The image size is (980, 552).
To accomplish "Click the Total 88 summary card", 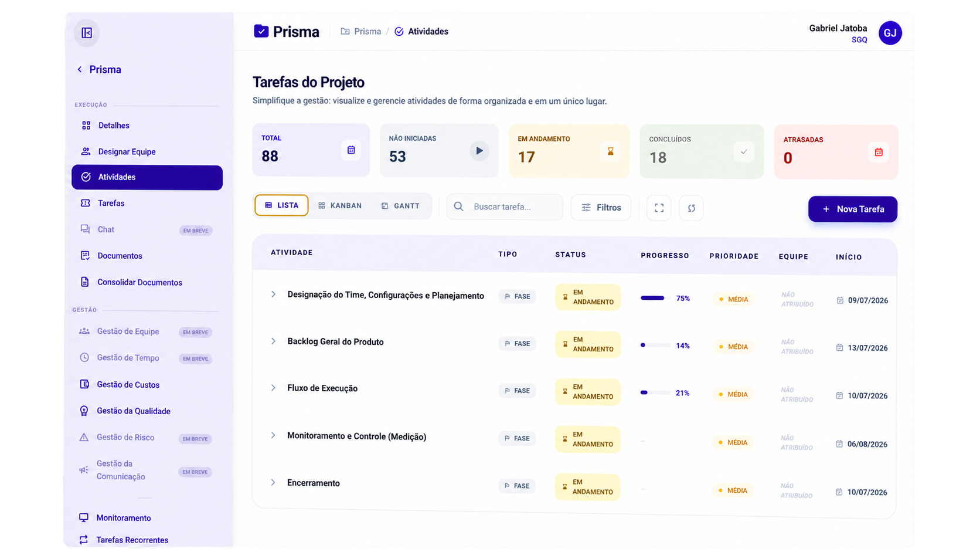I will click(311, 150).
